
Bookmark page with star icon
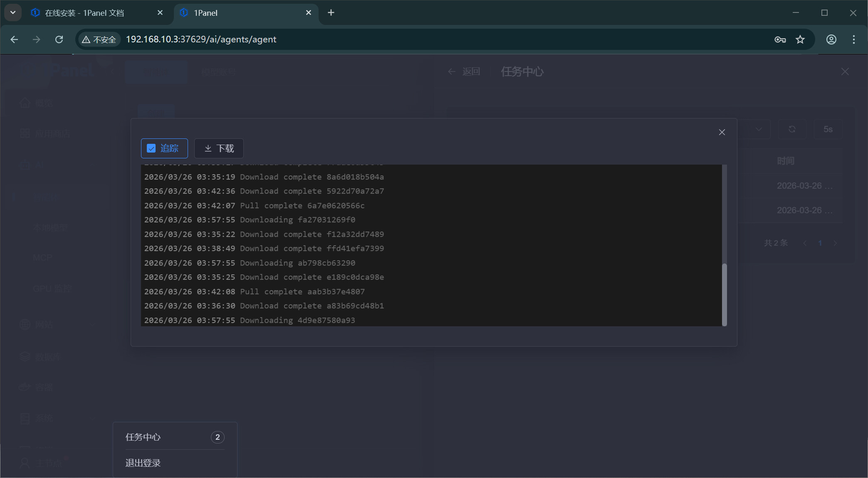click(800, 39)
